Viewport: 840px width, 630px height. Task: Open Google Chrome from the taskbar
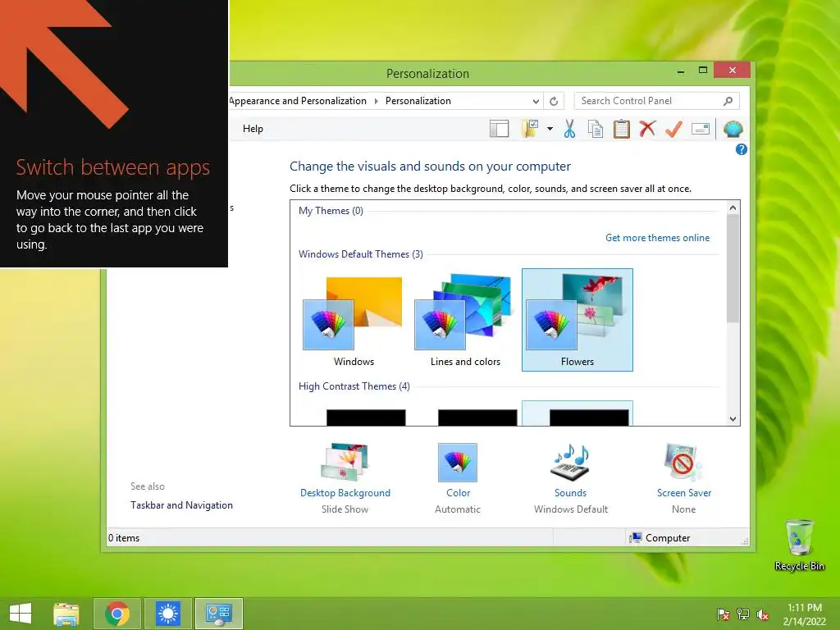117,614
